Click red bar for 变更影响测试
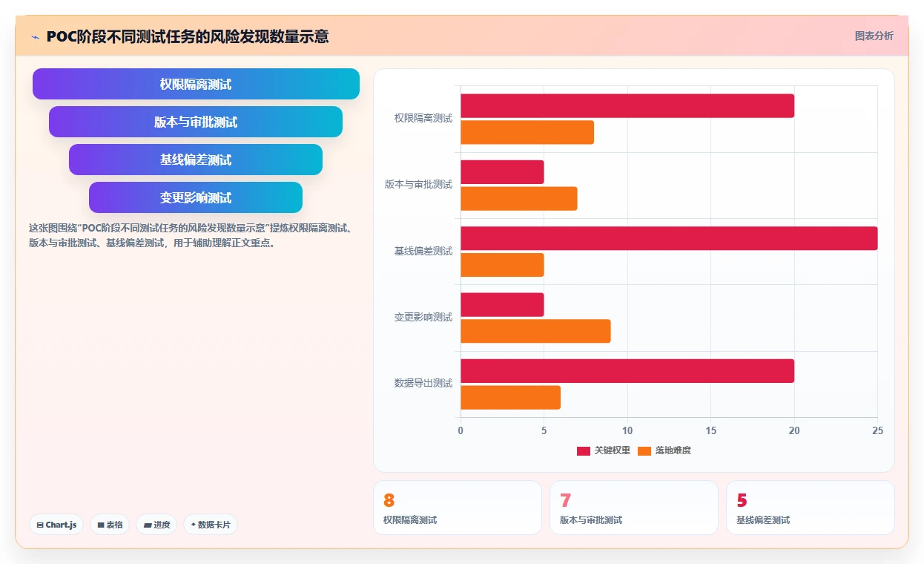 click(502, 305)
